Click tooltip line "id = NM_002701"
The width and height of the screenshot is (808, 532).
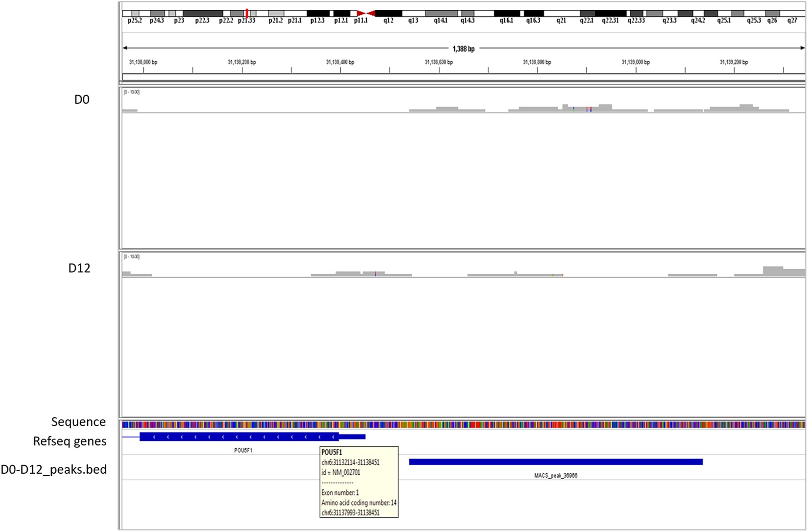(x=341, y=473)
